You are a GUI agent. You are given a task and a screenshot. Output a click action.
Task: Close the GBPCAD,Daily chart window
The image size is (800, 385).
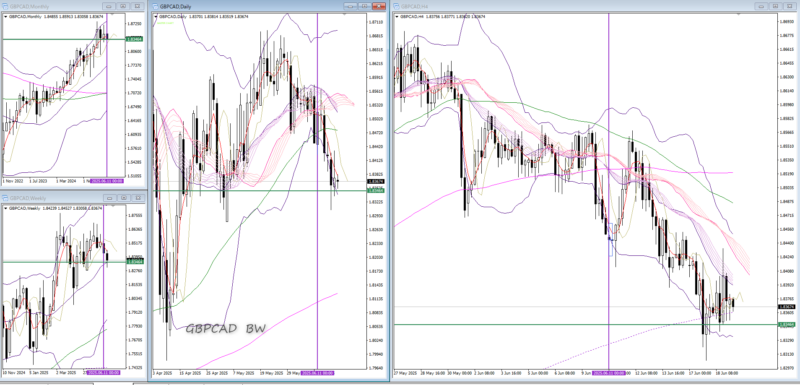379,6
